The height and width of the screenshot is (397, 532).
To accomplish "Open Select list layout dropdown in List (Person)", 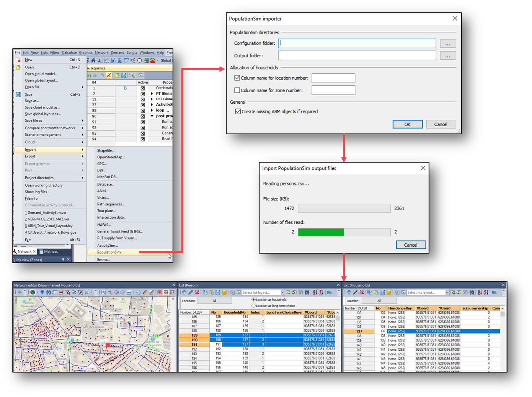I will point(282,292).
